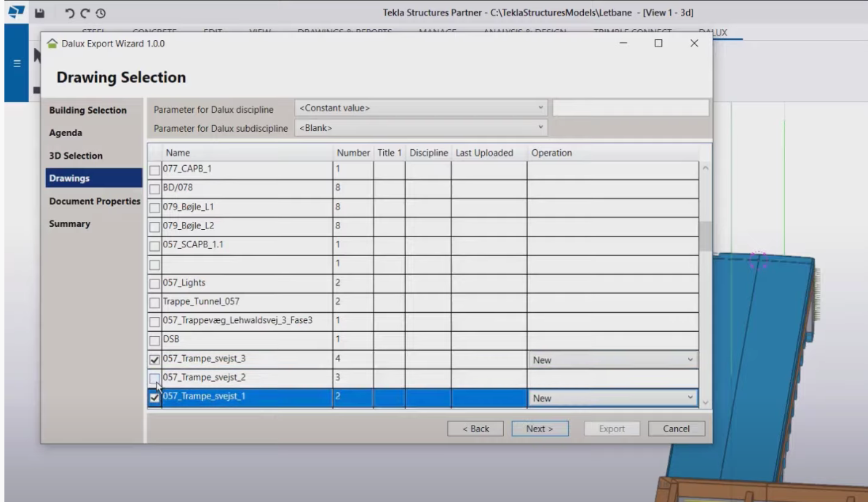
Task: Expand the Dalux subdiscipline parameter dropdown
Action: pos(421,128)
